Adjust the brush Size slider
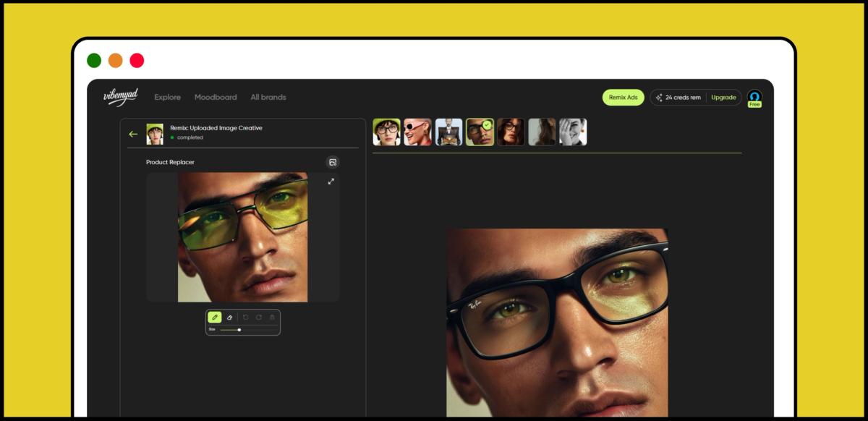Viewport: 868px width, 421px height. 239,330
